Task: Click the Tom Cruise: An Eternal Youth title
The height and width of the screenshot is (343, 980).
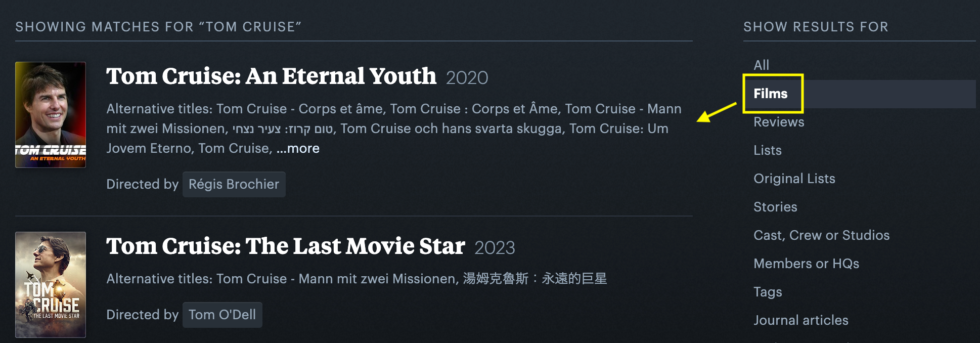Action: coord(271,76)
